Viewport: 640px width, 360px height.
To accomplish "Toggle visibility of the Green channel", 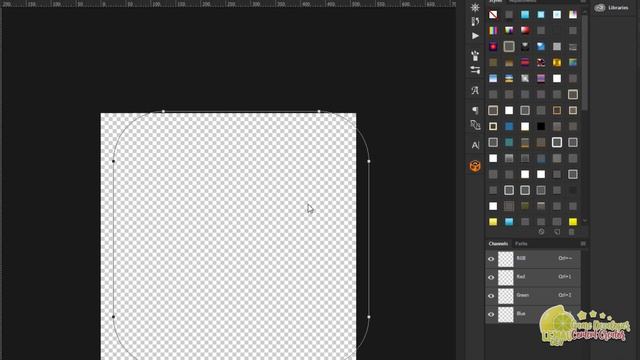I will coord(491,296).
